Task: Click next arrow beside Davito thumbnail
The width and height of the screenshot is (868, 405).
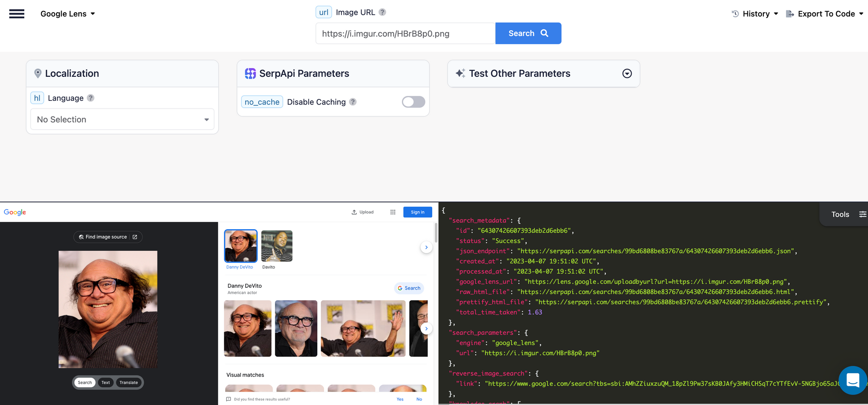Action: click(x=426, y=247)
